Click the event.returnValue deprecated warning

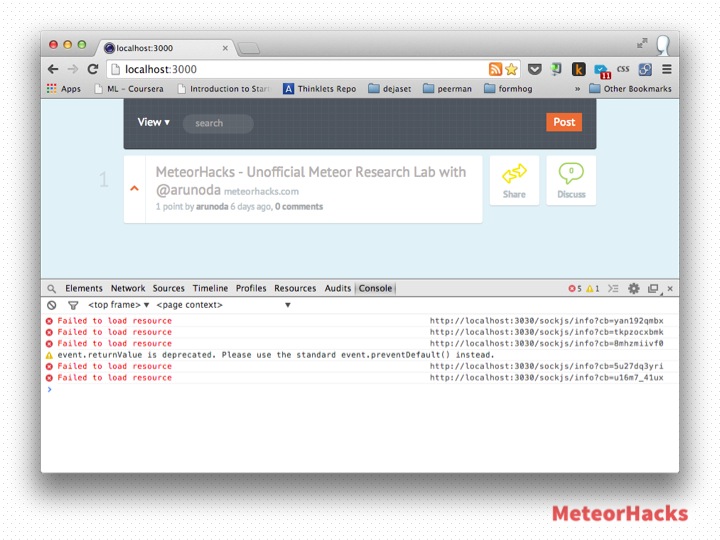[x=276, y=355]
